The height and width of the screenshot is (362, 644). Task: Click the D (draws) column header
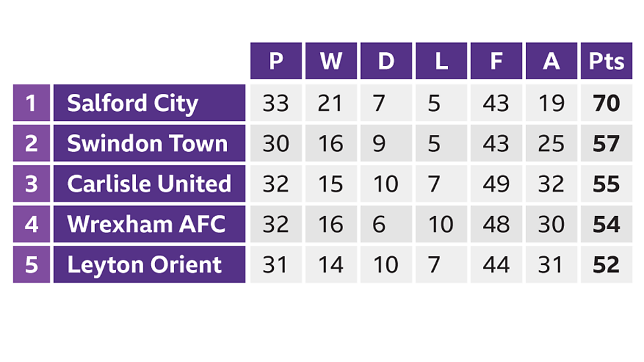(386, 61)
